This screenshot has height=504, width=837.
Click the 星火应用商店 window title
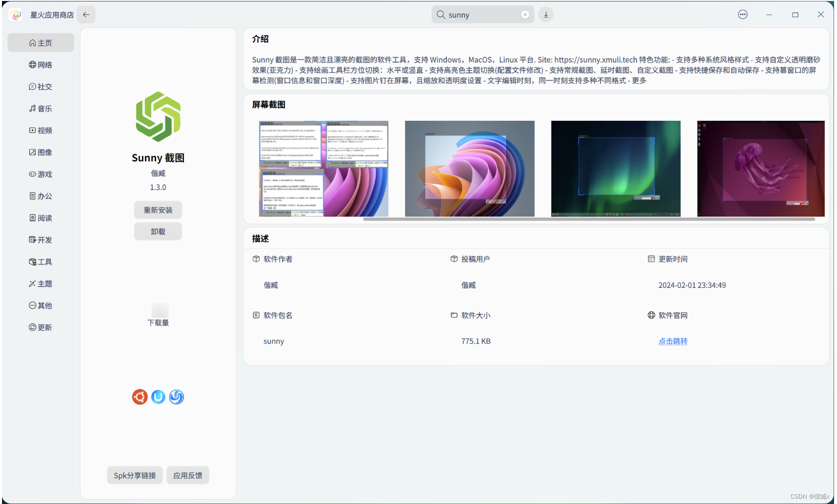52,15
